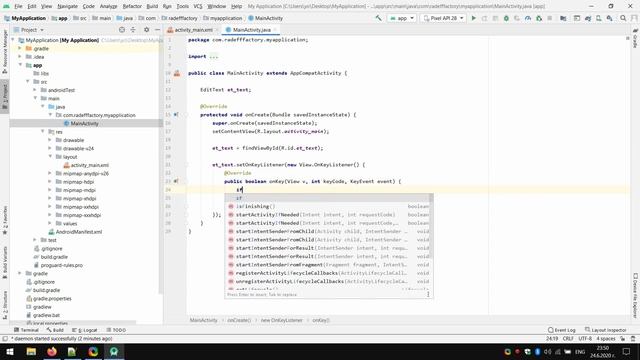This screenshot has width=640, height=360.
Task: Click the class gutter icon beside MainActivity declaration
Action: tap(177, 73)
